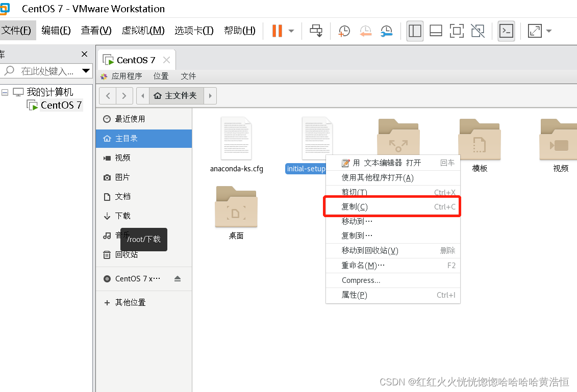
Task: Revert the VM to its previous snapshot
Action: (365, 31)
